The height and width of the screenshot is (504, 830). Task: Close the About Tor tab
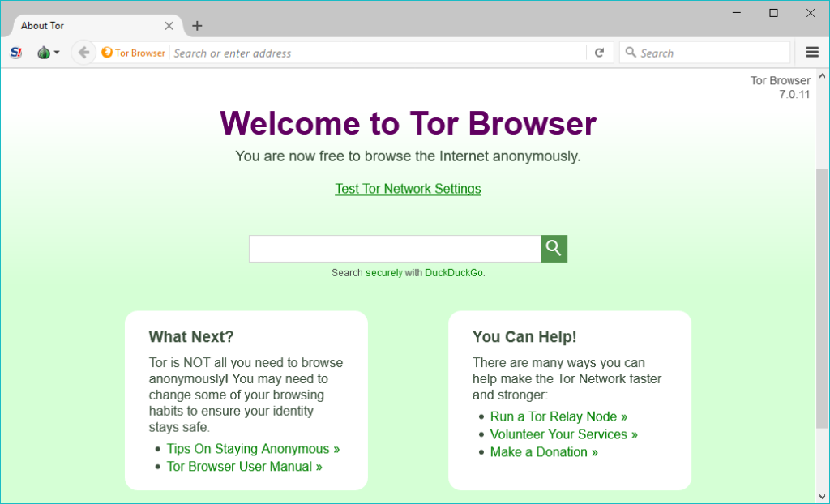(169, 25)
